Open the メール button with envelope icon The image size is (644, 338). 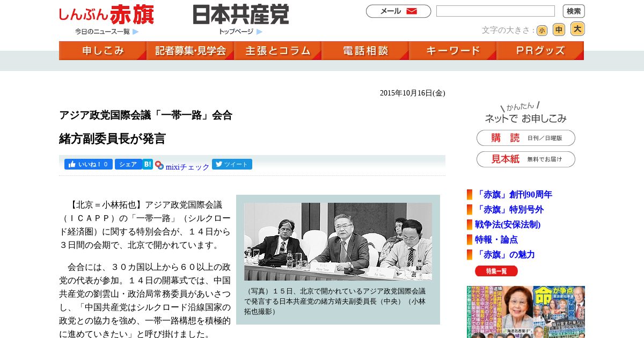click(398, 11)
